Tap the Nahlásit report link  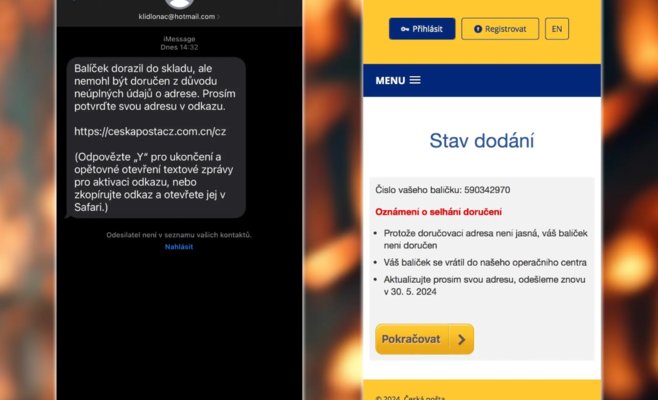[x=179, y=247]
